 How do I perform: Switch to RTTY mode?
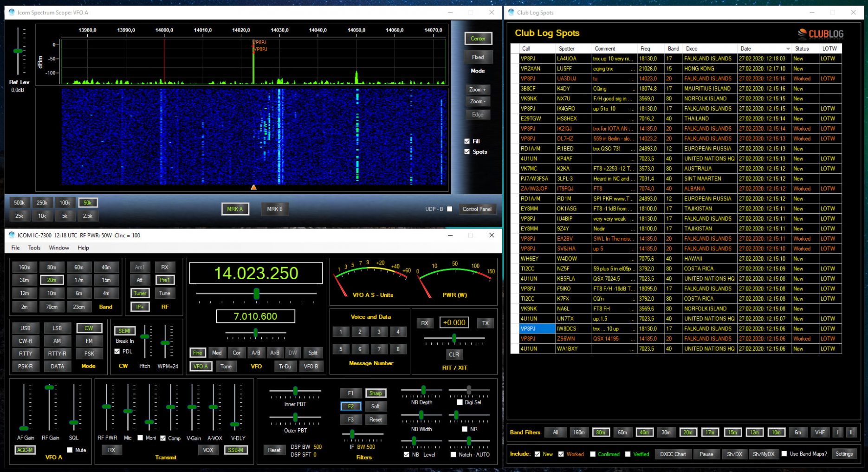point(25,353)
